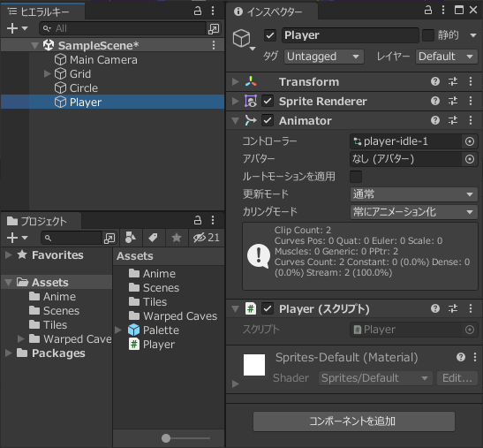Open Sprite Renderer help reference

[435, 101]
